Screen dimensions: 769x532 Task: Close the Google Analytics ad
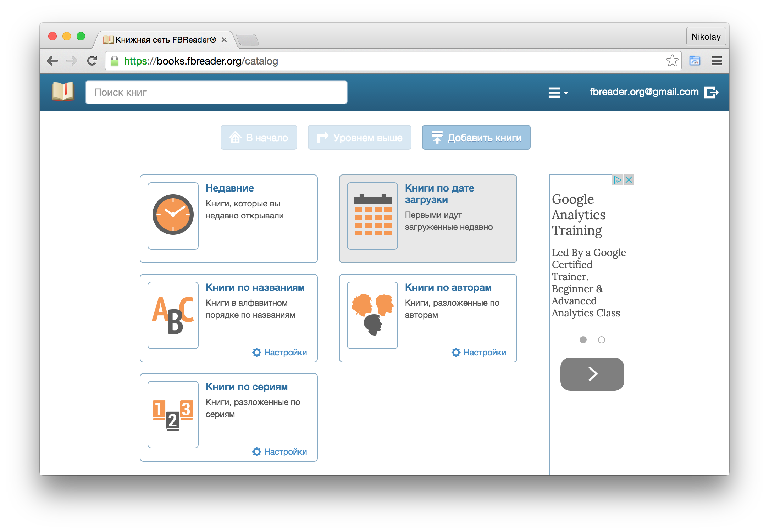coord(629,180)
